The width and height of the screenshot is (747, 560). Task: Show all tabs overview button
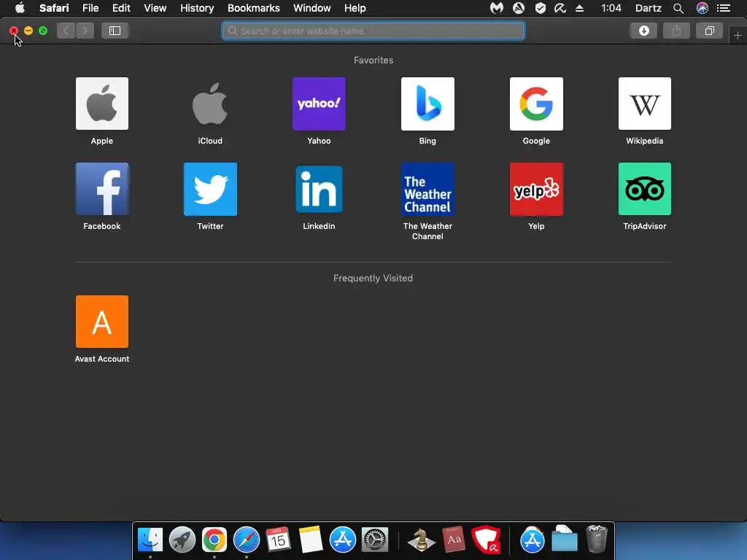[709, 31]
